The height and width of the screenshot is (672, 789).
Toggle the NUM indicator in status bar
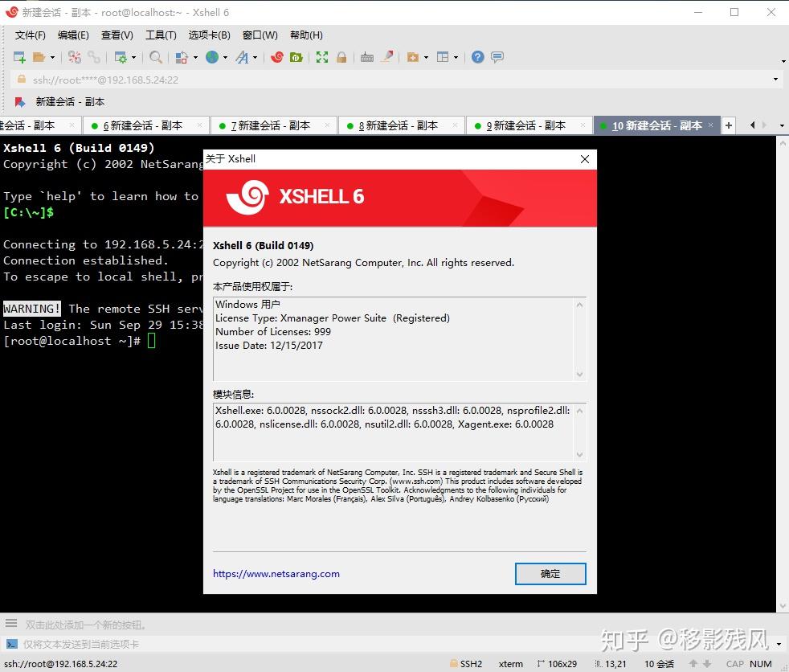760,664
